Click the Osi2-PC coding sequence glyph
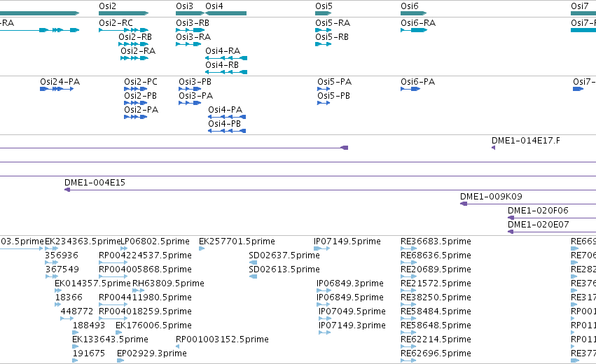 tap(136, 89)
